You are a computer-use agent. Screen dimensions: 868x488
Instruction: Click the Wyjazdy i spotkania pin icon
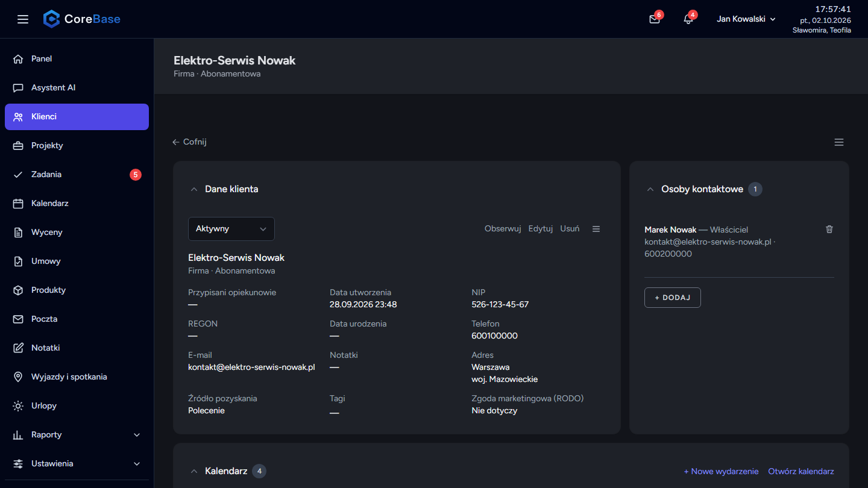click(x=18, y=377)
